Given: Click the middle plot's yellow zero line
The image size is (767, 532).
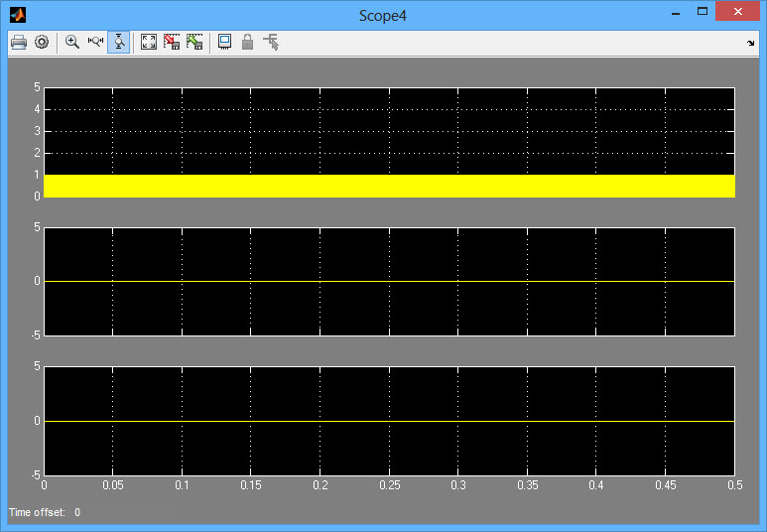Looking at the screenshot, I should tap(389, 282).
